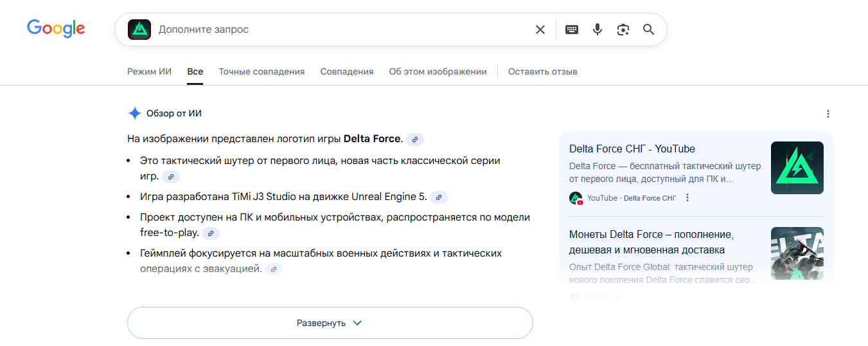Click source link icon after Delta Force sentence
The width and height of the screenshot is (868, 346).
tap(415, 140)
